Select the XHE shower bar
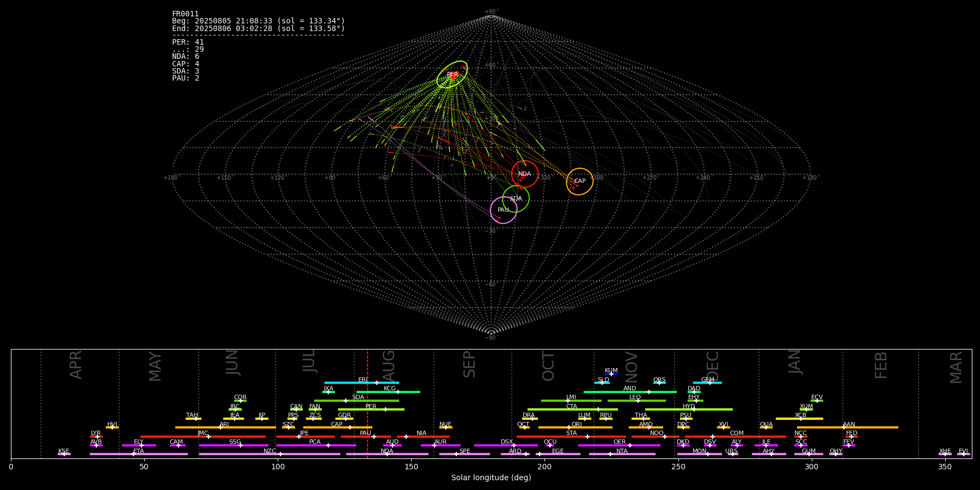980x490 pixels. point(945,454)
